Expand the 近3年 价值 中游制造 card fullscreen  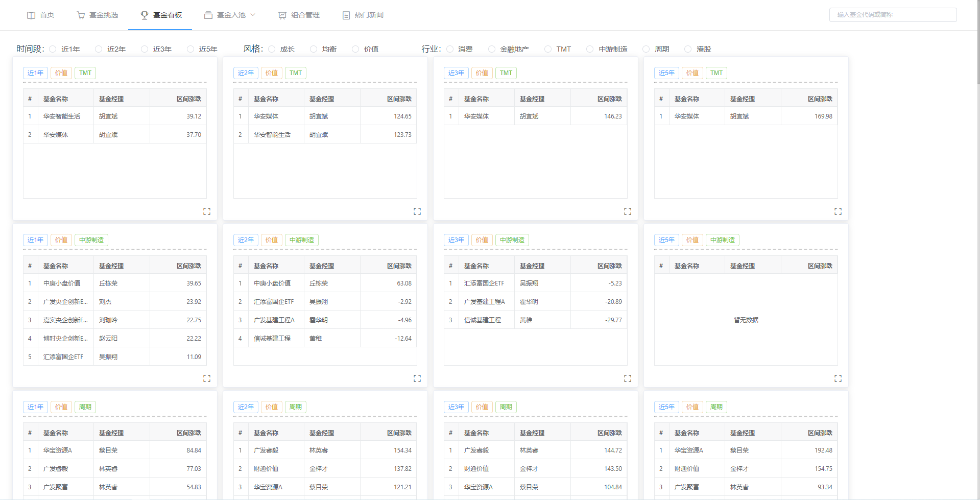(x=628, y=378)
